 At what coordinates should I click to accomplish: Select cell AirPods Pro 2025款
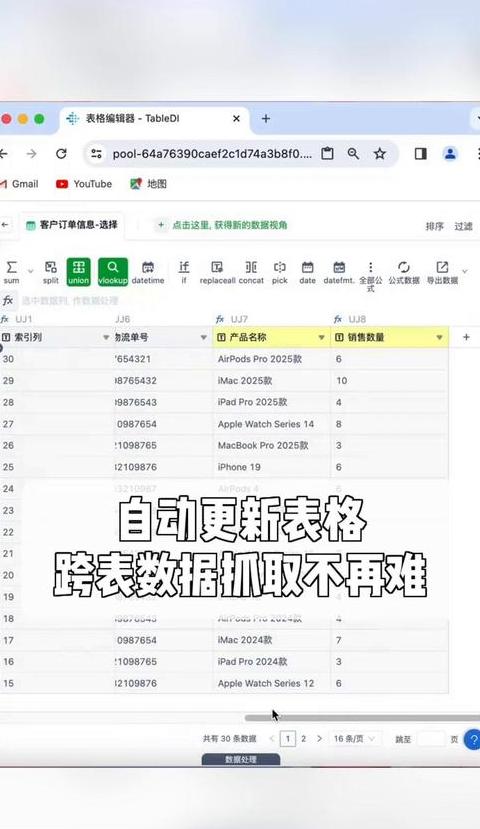click(x=272, y=359)
